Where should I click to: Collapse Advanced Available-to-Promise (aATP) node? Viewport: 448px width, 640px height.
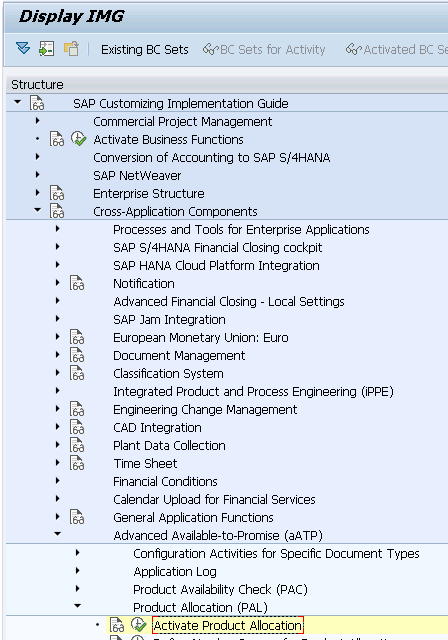(58, 534)
